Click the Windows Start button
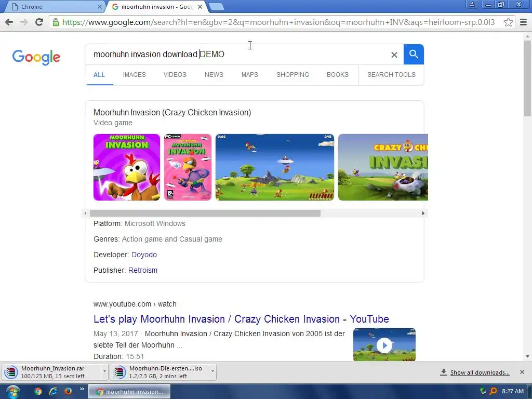Screen dimensions: 532x399 tap(12, 392)
